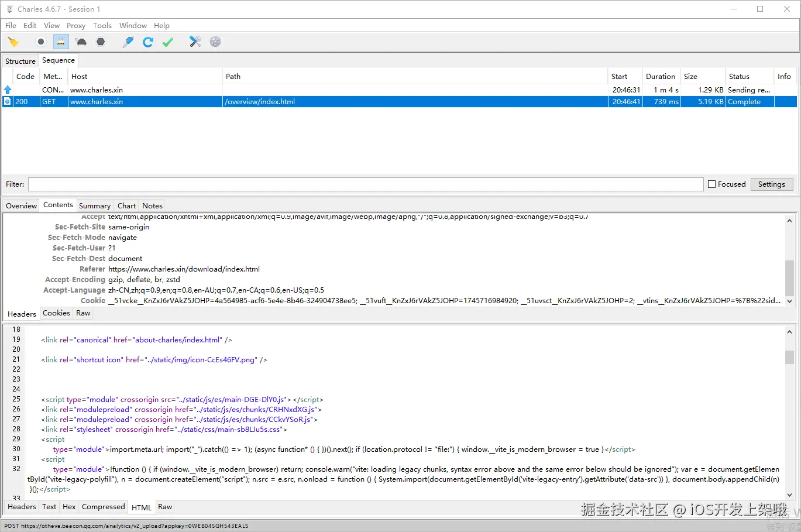Open Tools wrench icon in toolbar

tap(195, 42)
